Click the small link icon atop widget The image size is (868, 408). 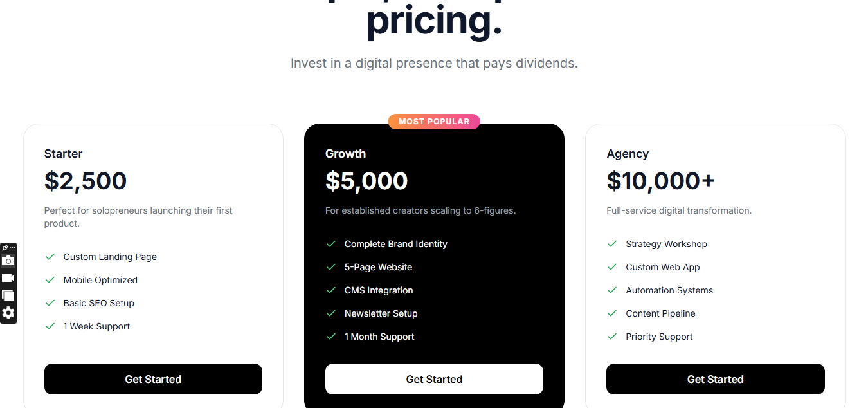(5, 248)
